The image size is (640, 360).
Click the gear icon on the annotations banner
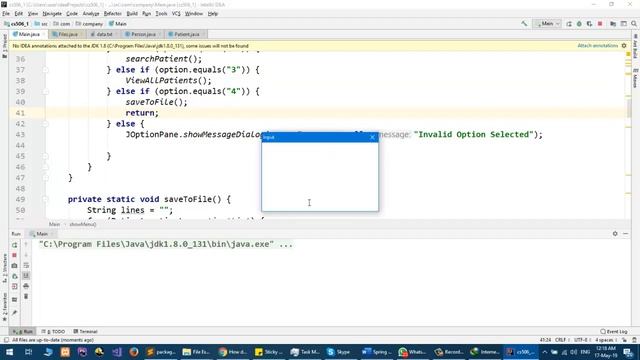pos(624,46)
